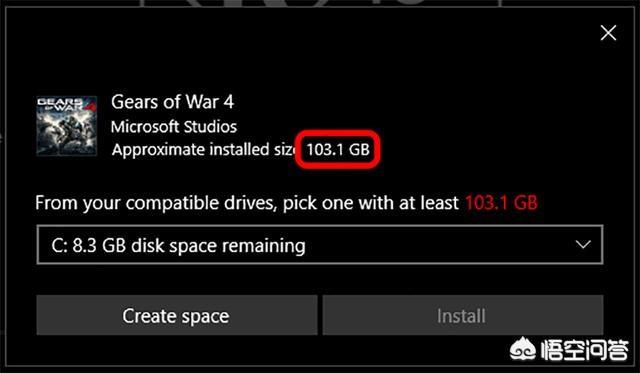640x373 pixels.
Task: Click the red 103.1 GB requirement text
Action: 501,203
